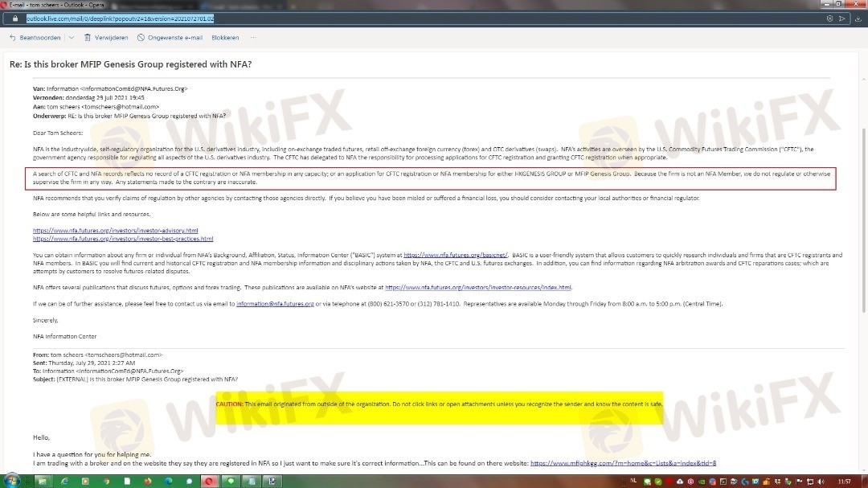Click the 'Verzonden: donderdag 29 juli 2021' line

click(x=88, y=97)
